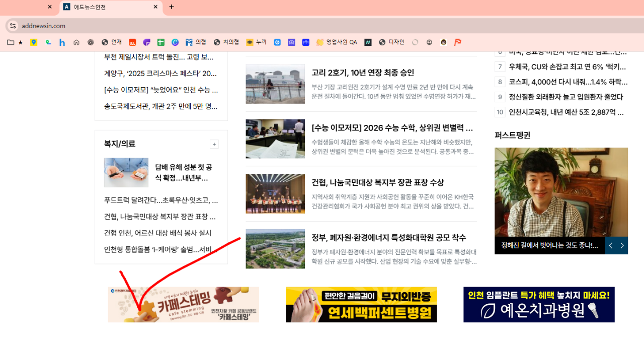Click the home icon bookmark
The image size is (644, 342).
click(x=76, y=42)
